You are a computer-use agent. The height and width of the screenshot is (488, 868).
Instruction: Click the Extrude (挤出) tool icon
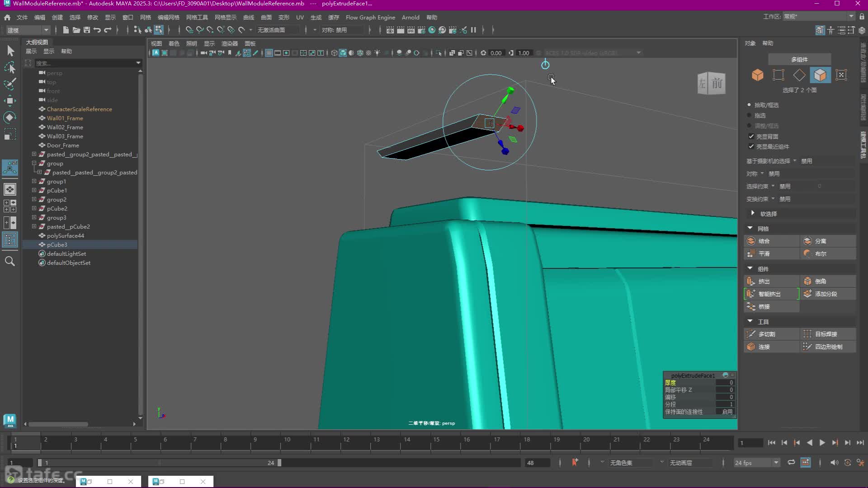751,281
